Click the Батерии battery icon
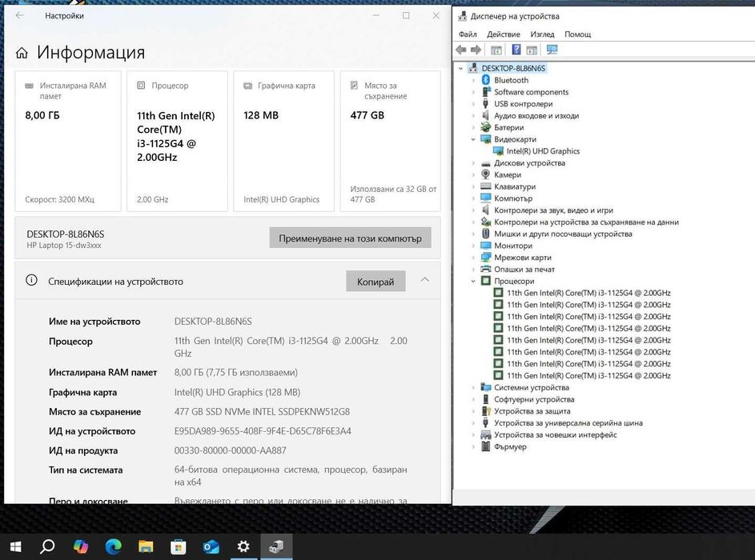Image resolution: width=755 pixels, height=560 pixels. (x=486, y=127)
